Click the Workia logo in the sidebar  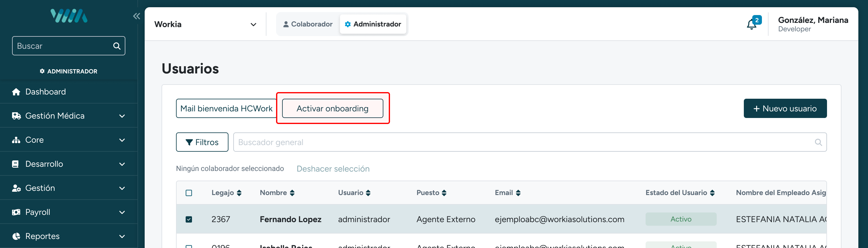69,16
